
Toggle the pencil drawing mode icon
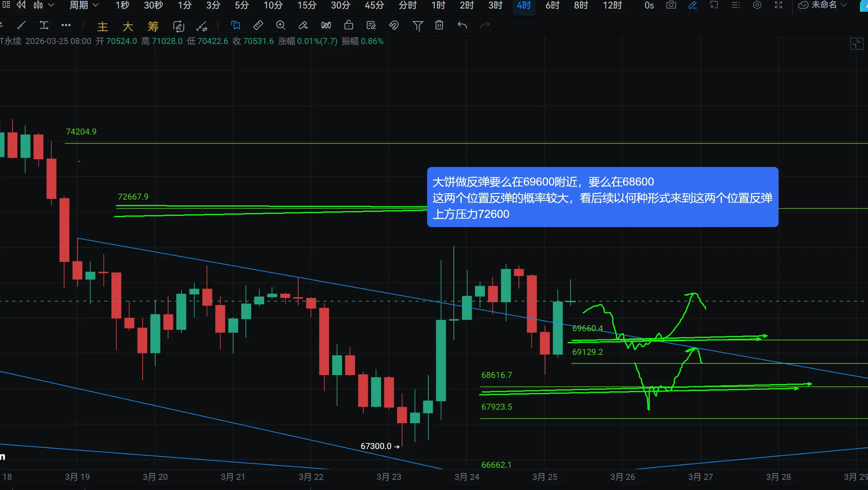(x=693, y=5)
